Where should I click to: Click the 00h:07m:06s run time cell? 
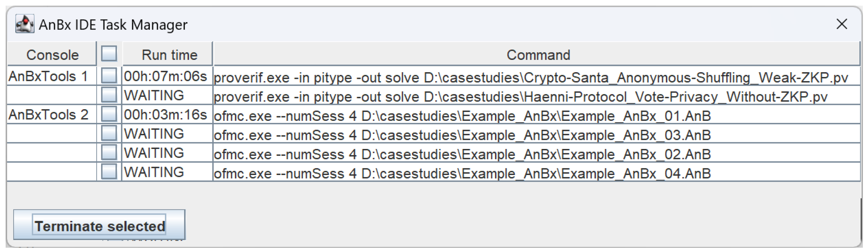165,76
